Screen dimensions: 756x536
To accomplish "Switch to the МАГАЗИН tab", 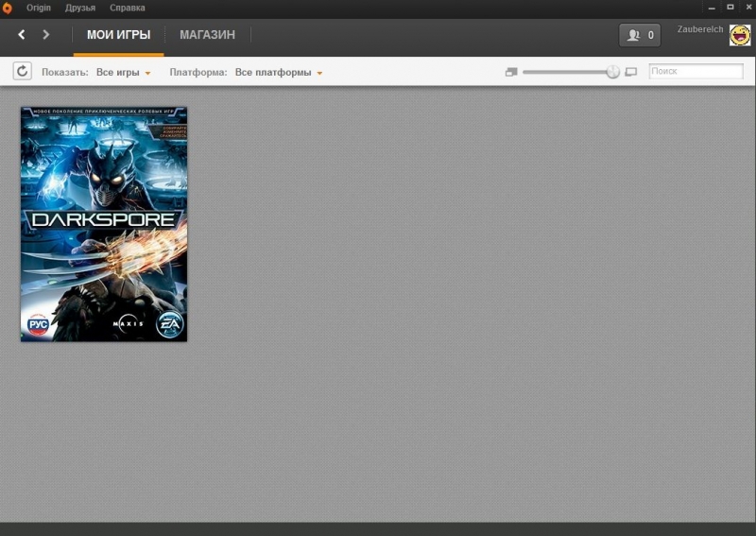I will 207,35.
